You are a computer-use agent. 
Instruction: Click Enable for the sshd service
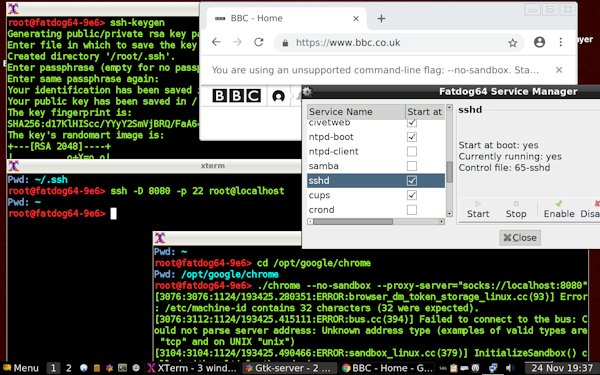(x=559, y=209)
